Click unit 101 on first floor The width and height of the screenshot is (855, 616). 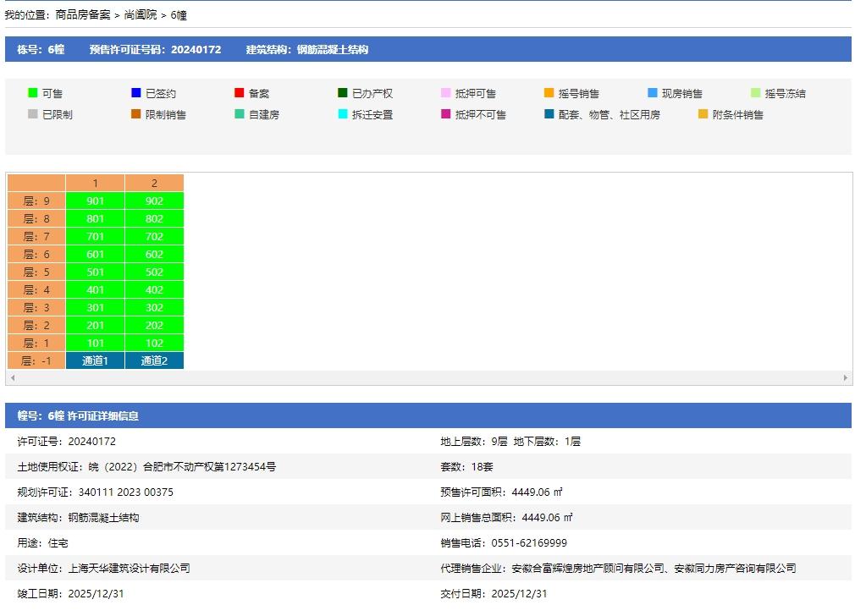click(x=95, y=343)
